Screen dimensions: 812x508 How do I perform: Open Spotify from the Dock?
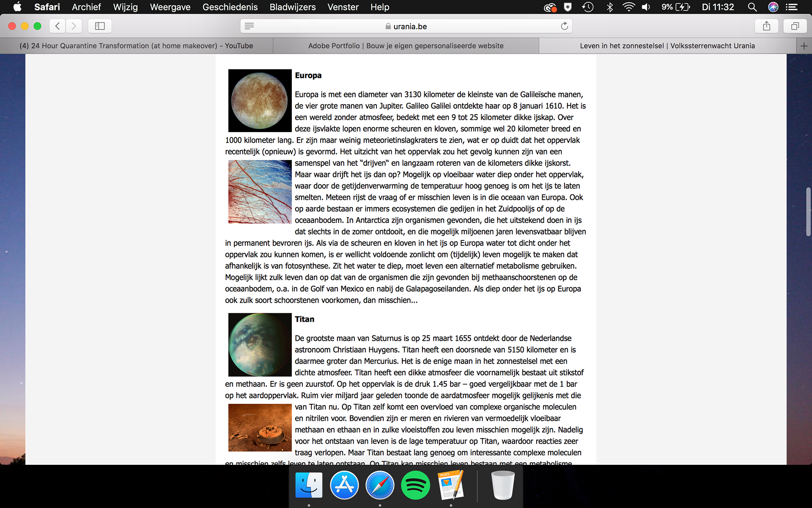coord(415,485)
